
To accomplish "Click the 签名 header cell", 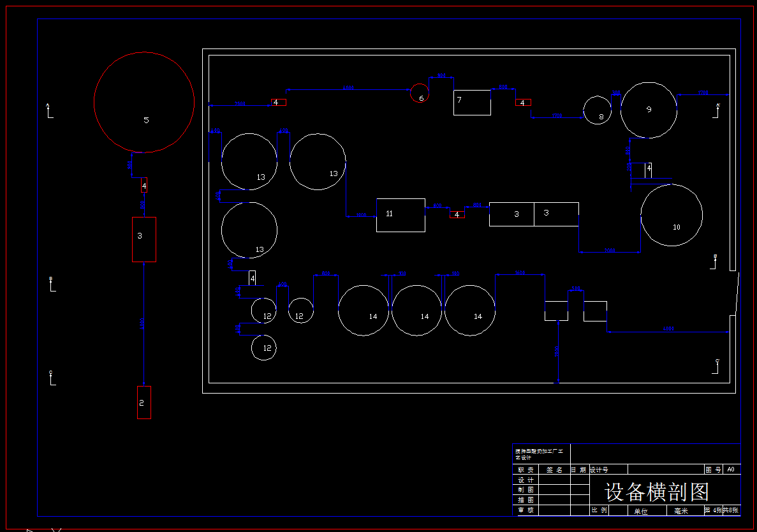I will [x=554, y=469].
